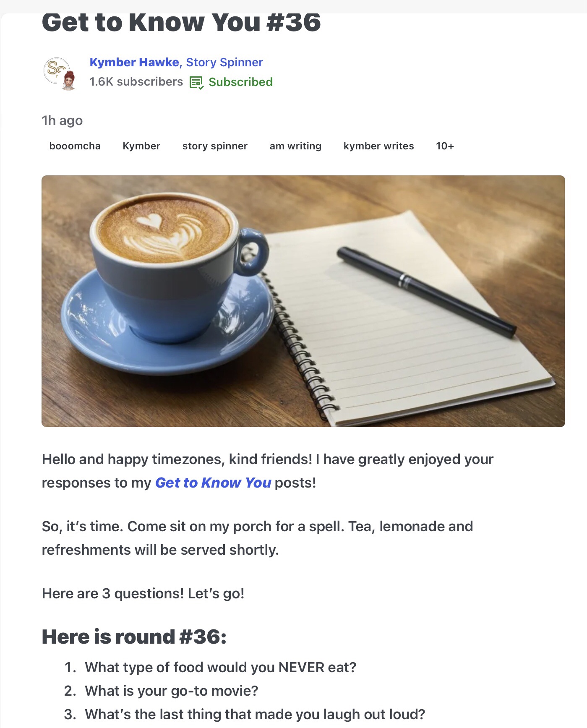
Task: Click the 1h ago timestamp
Action: (x=62, y=120)
